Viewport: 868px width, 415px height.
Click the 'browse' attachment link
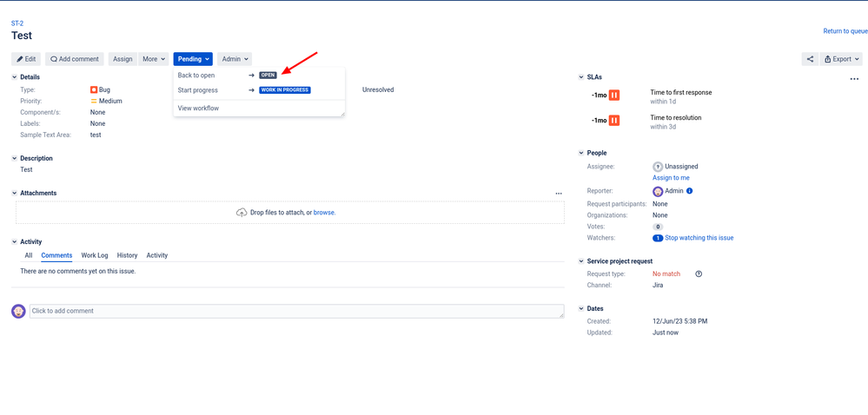324,213
